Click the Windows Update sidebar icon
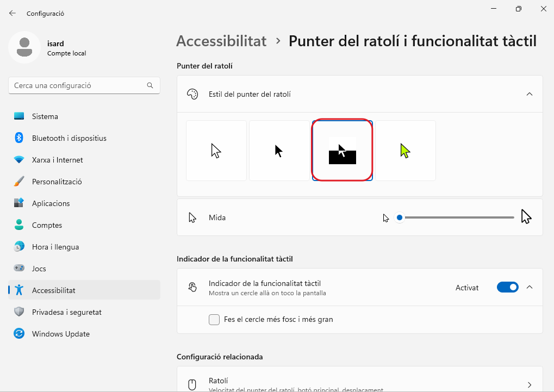 coord(19,334)
